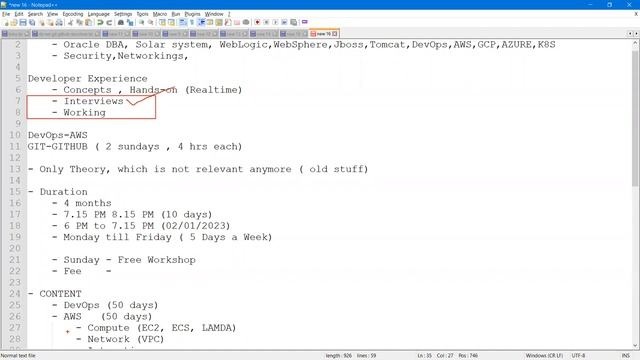This screenshot has height=360, width=640.
Task: Run the macro multiple times icon
Action: 284,22
